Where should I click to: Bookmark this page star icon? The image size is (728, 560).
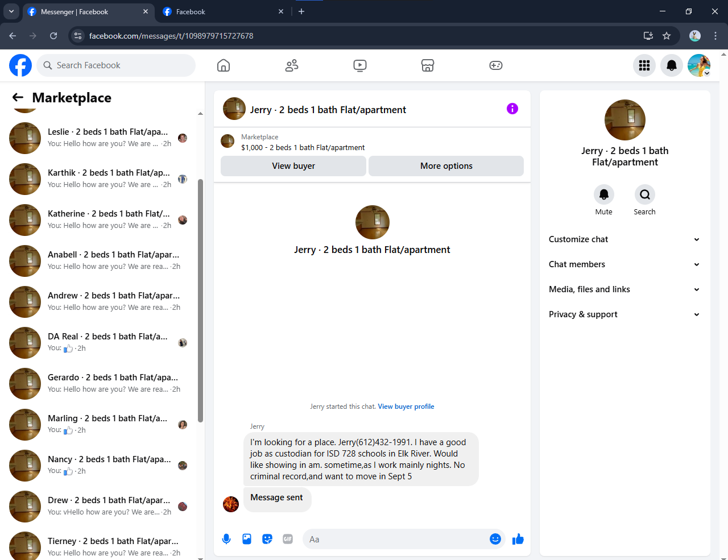(x=667, y=36)
